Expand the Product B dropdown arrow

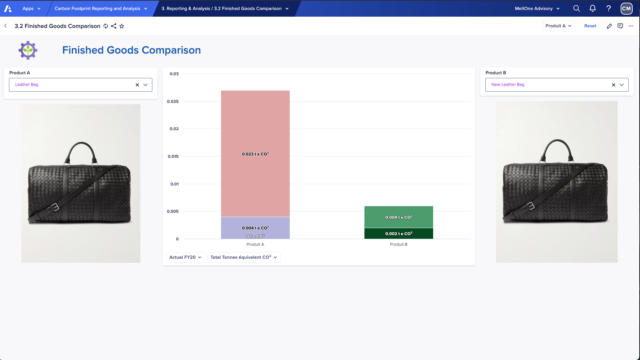tap(622, 85)
